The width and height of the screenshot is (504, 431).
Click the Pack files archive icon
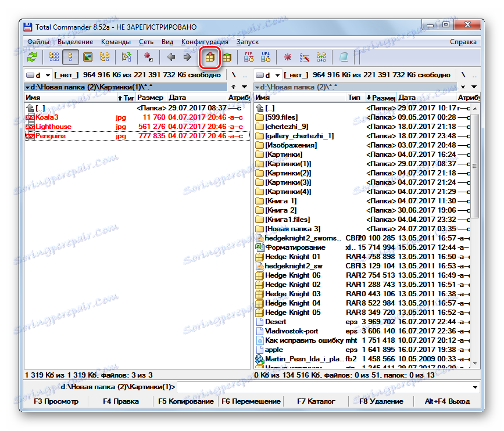pos(210,57)
